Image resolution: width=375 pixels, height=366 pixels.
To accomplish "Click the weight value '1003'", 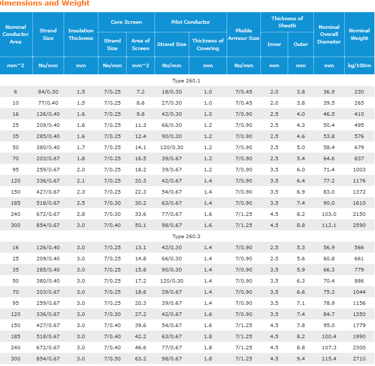I will [x=359, y=170].
